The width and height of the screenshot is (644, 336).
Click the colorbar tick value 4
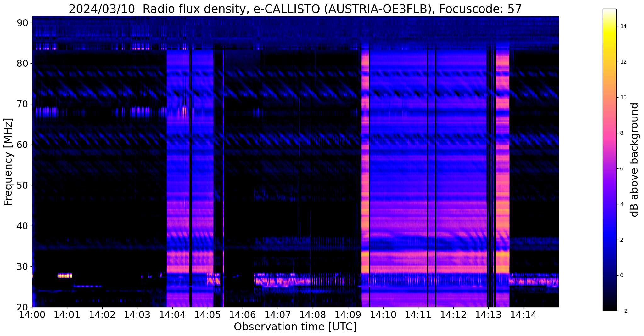coord(621,204)
